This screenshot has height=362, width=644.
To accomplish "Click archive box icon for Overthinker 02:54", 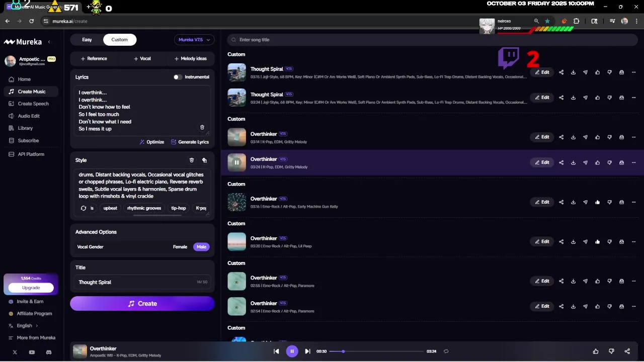I will tap(621, 306).
